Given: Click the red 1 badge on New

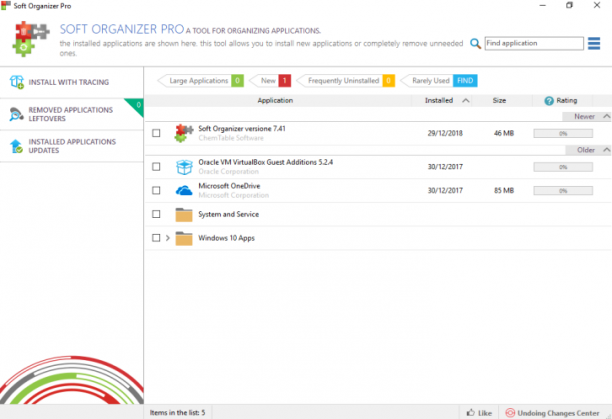Looking at the screenshot, I should [x=285, y=81].
